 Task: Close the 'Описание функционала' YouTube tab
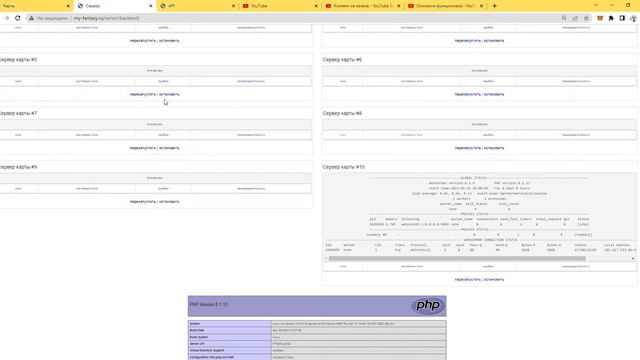482,6
